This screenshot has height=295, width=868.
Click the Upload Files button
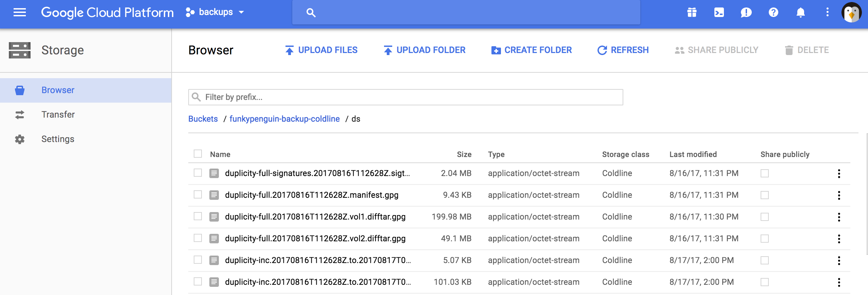pos(322,50)
